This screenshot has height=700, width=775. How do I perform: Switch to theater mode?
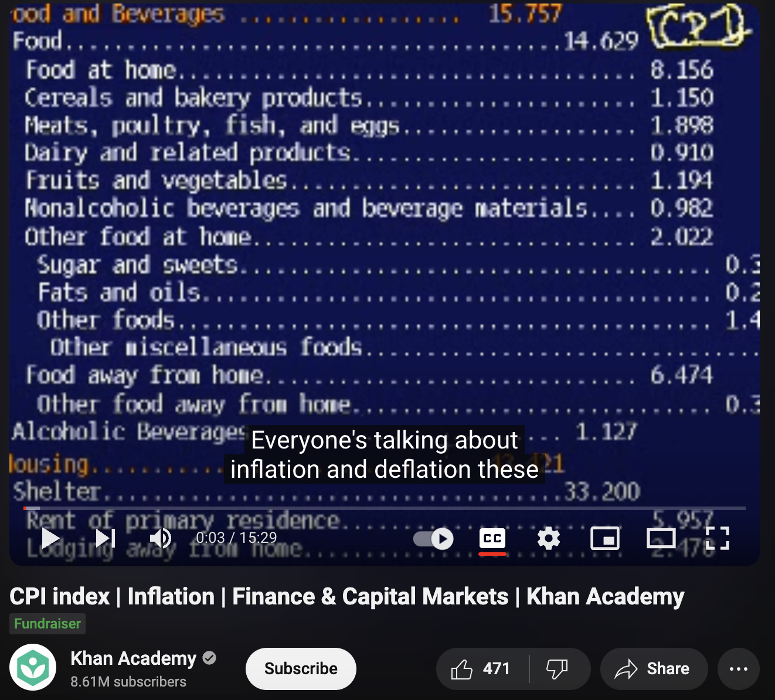coord(662,538)
